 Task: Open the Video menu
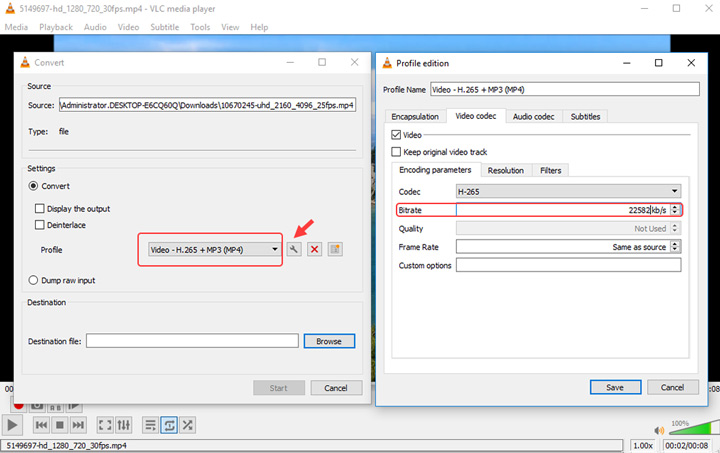tap(128, 27)
